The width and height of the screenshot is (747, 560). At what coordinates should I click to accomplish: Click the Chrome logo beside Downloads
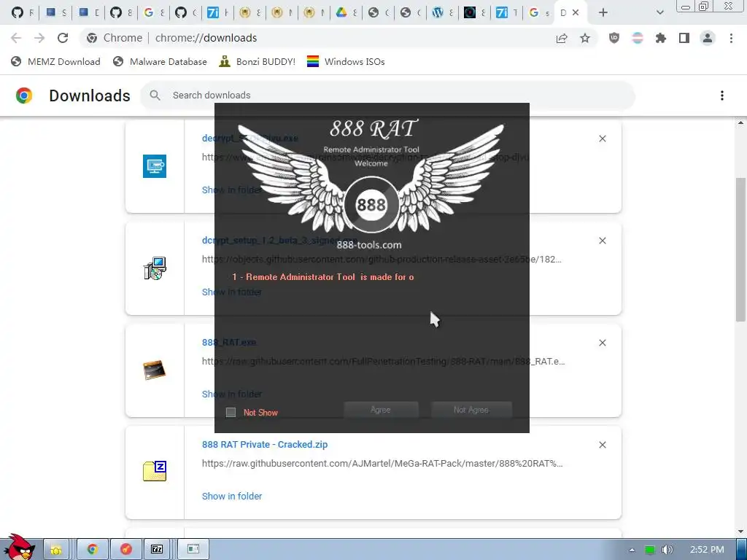(x=24, y=96)
